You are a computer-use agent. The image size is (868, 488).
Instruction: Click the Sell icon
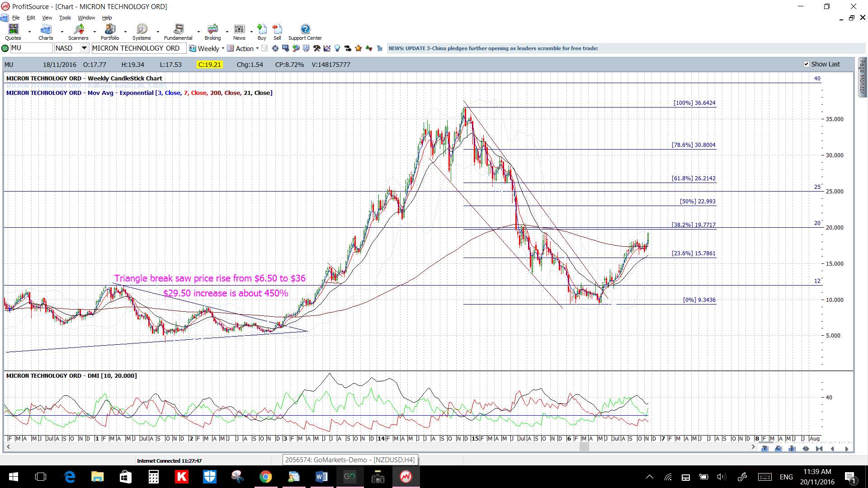click(x=277, y=32)
